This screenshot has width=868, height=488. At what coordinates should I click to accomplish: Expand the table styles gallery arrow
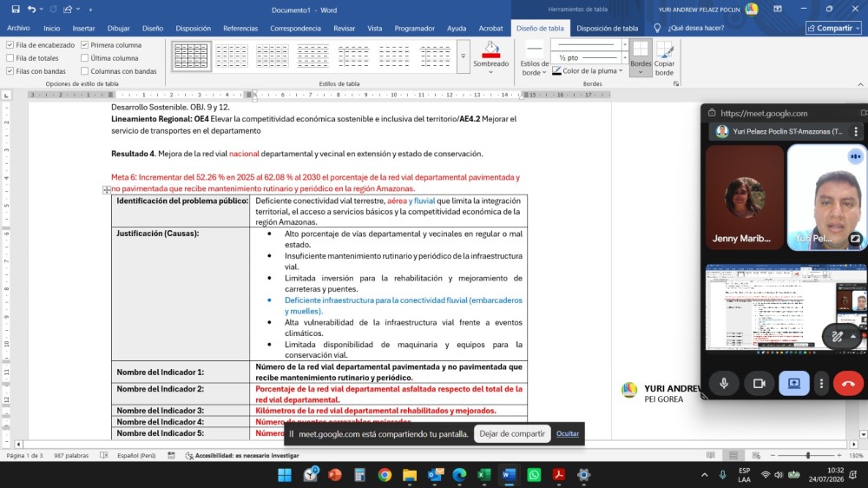(464, 56)
